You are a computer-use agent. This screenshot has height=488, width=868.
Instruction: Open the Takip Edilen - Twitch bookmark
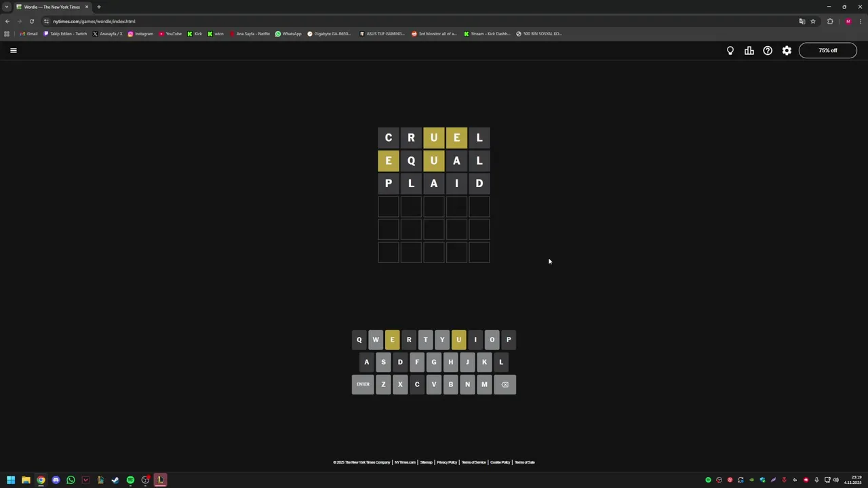pos(65,33)
